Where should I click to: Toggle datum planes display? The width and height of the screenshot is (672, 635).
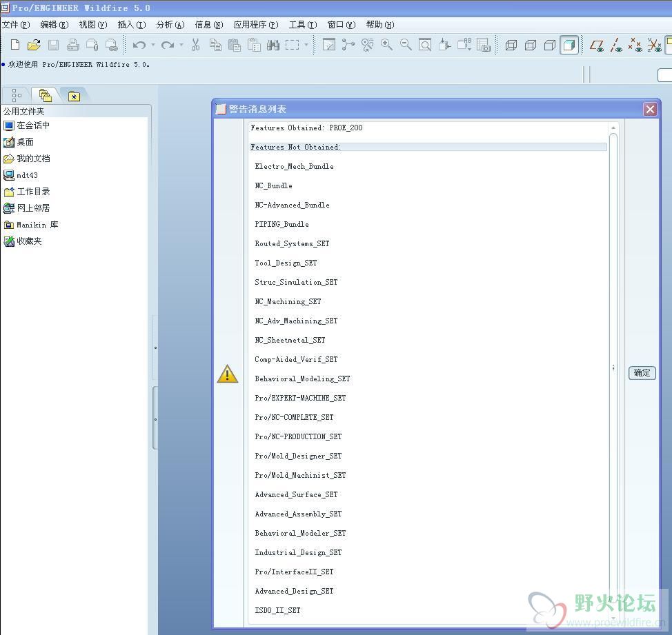(x=597, y=45)
